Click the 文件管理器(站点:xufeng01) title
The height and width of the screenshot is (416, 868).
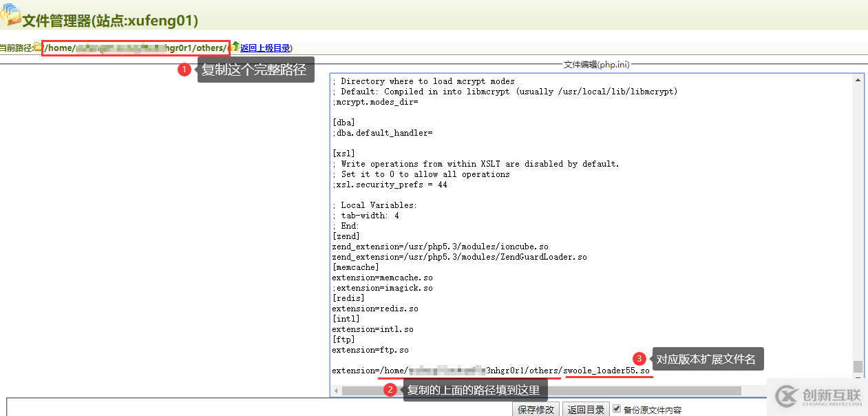point(110,21)
